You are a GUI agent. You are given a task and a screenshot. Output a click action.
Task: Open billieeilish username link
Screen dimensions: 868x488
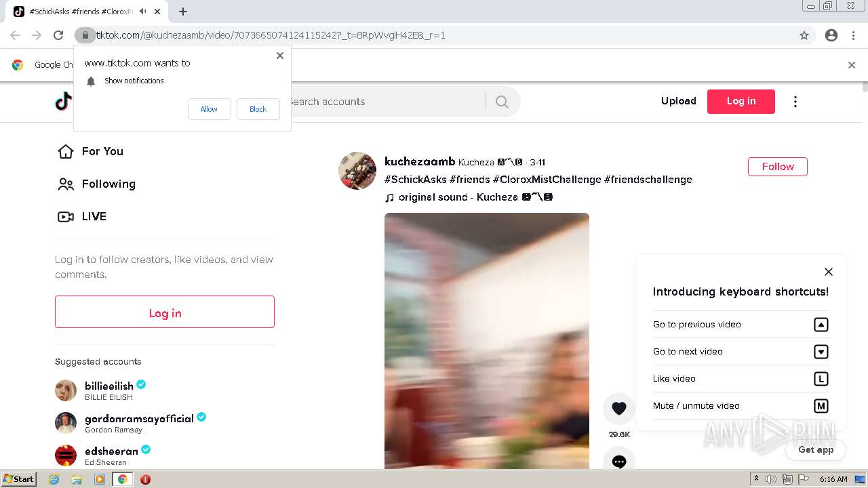109,386
